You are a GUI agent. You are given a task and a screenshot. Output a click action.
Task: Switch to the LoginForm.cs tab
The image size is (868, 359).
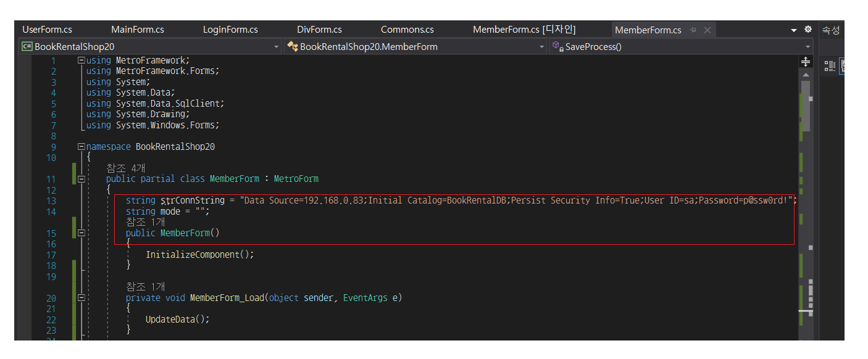pyautogui.click(x=230, y=30)
